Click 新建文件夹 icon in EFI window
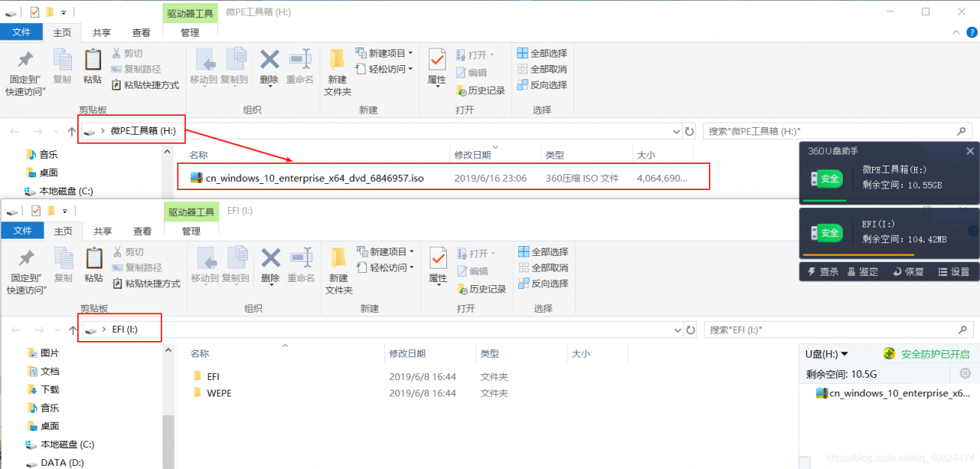Image resolution: width=980 pixels, height=469 pixels. (x=339, y=257)
